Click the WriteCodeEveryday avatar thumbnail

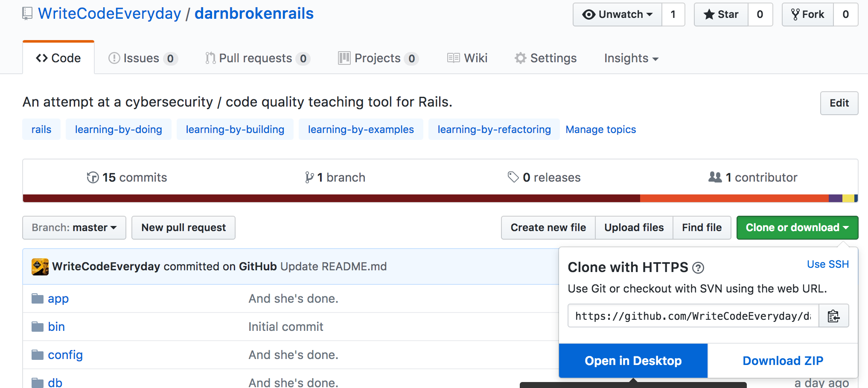coord(40,267)
